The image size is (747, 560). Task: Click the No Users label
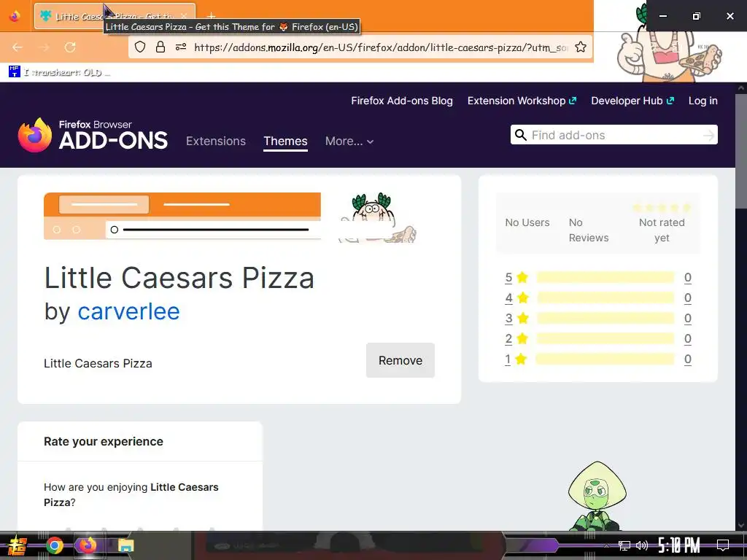[x=527, y=222]
